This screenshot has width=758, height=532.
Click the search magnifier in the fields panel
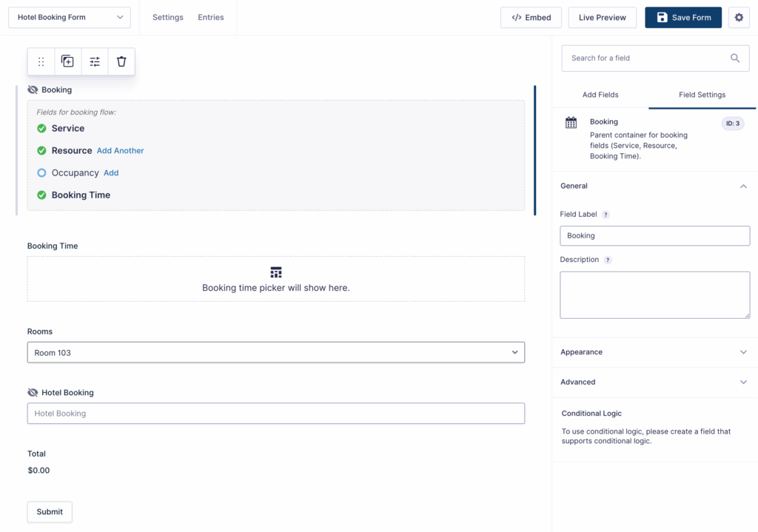(735, 58)
